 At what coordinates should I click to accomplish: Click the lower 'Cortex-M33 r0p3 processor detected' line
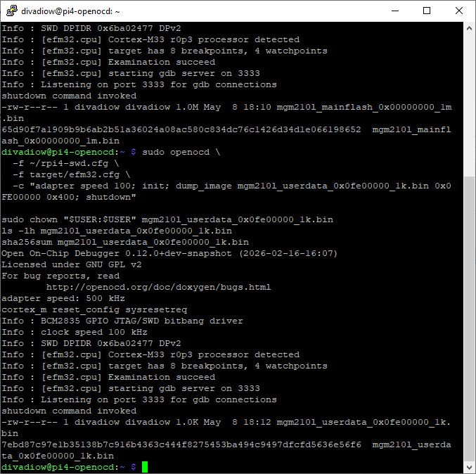150,354
